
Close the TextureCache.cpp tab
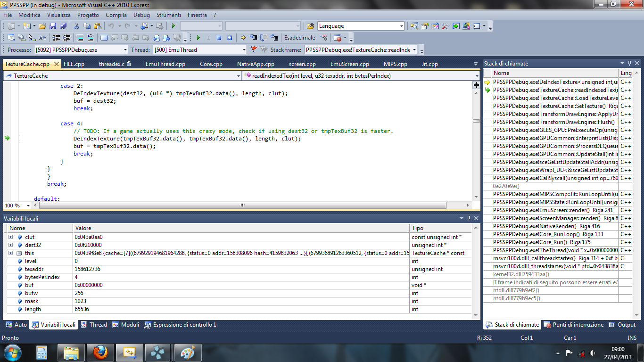57,64
